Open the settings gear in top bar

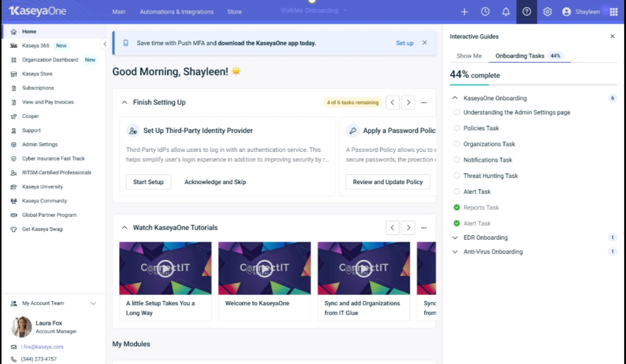(547, 12)
